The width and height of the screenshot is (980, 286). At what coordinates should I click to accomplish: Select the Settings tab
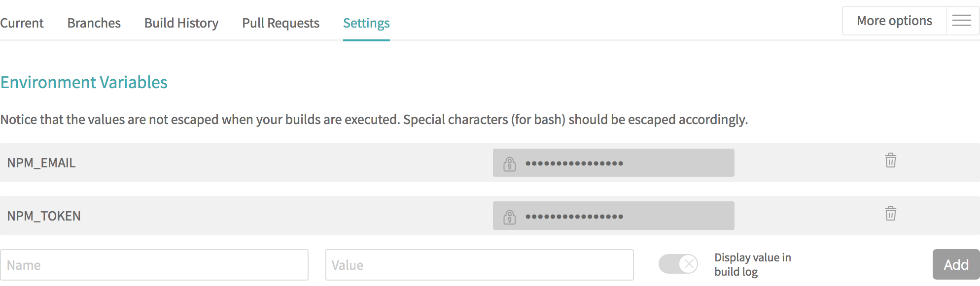[x=366, y=23]
